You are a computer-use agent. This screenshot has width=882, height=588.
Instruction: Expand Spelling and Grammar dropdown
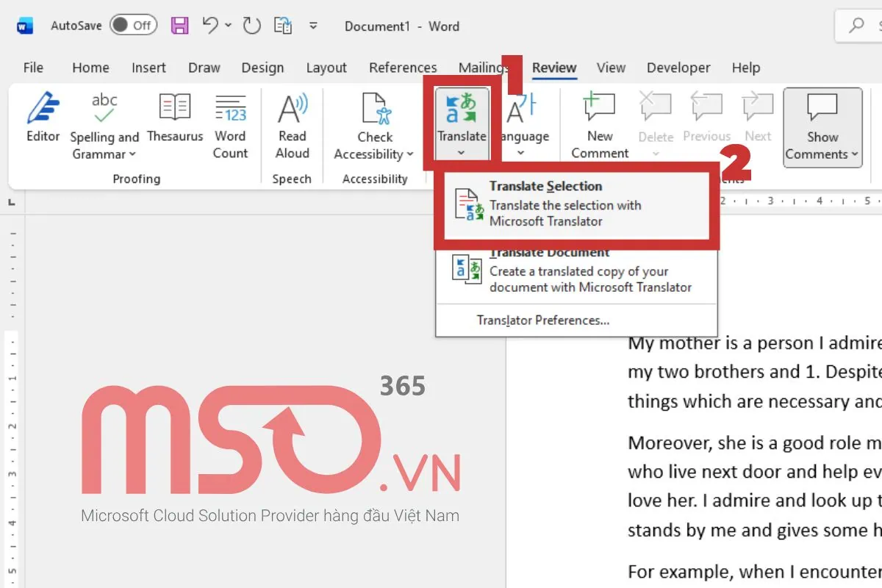click(132, 154)
